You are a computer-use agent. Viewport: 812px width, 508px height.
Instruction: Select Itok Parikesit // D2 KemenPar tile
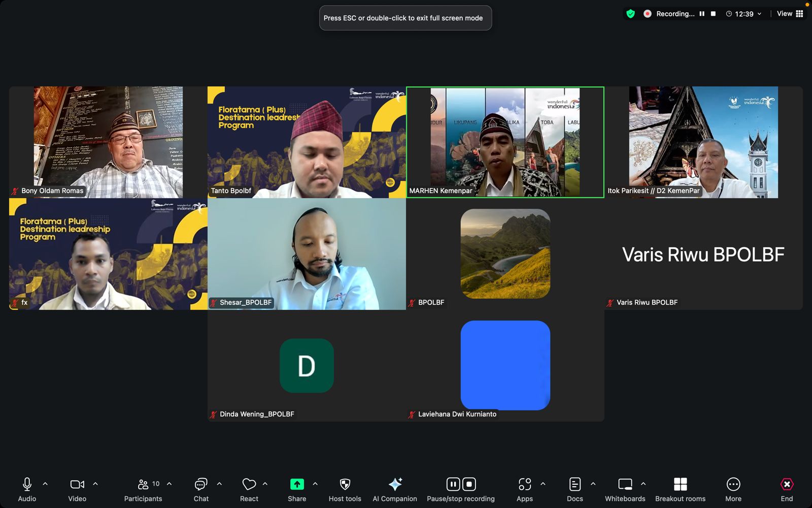(703, 142)
